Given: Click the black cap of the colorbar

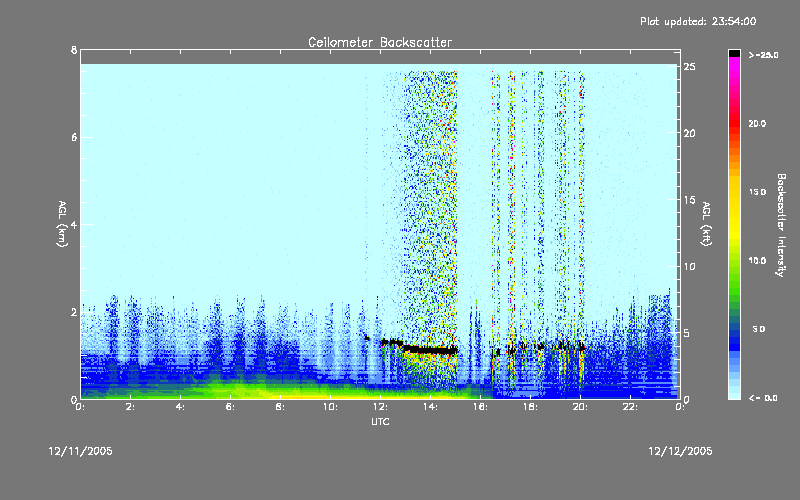Looking at the screenshot, I should point(734,53).
